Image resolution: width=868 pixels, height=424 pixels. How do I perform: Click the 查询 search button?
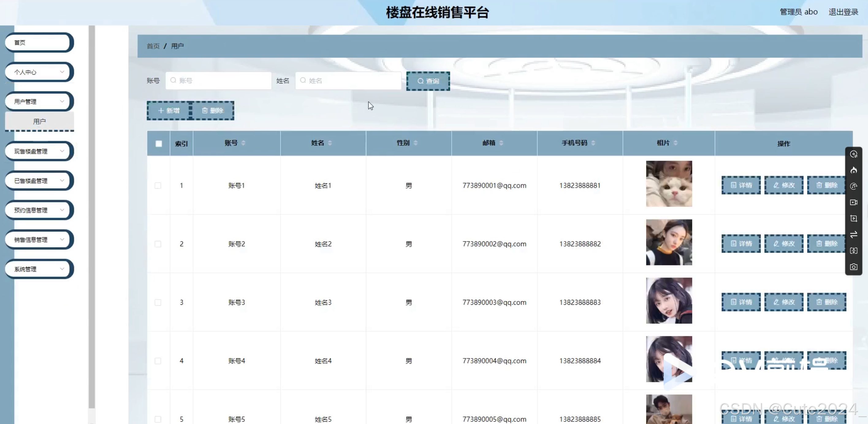428,81
